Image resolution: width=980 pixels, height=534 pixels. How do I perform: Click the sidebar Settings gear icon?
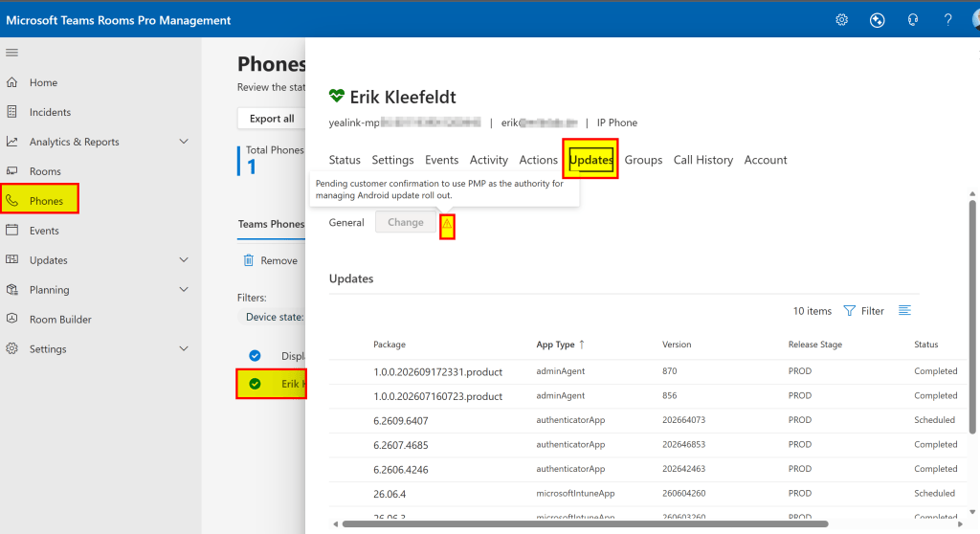[x=11, y=348]
